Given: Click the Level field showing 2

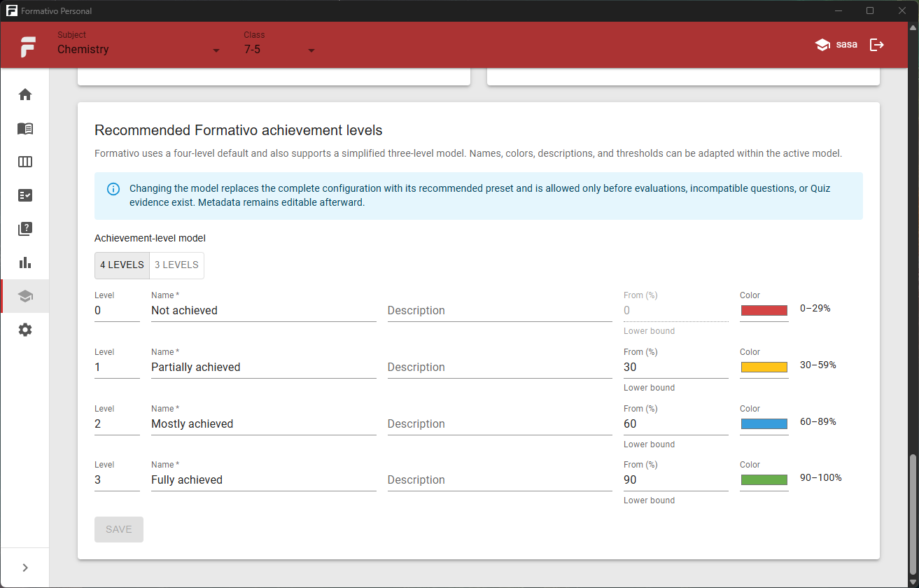Looking at the screenshot, I should [117, 424].
